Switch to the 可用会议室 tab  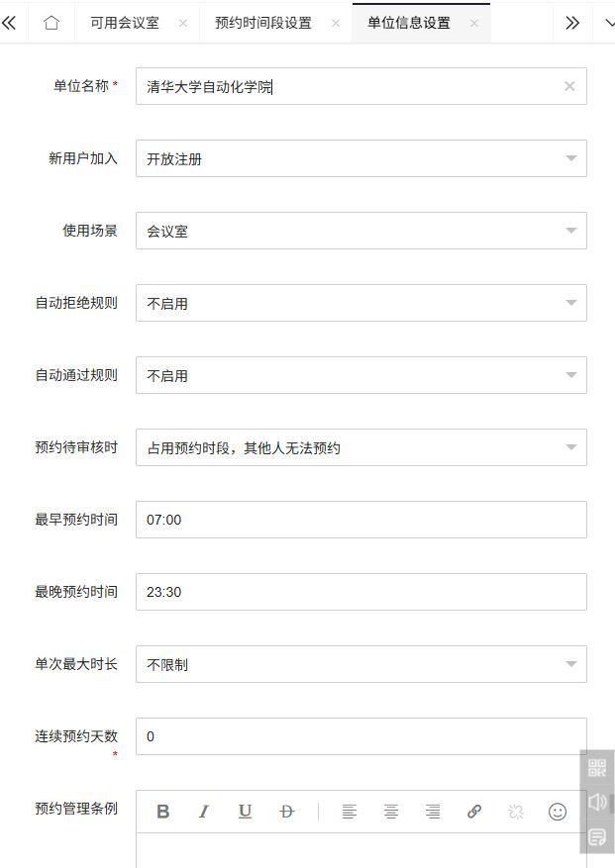pyautogui.click(x=124, y=23)
